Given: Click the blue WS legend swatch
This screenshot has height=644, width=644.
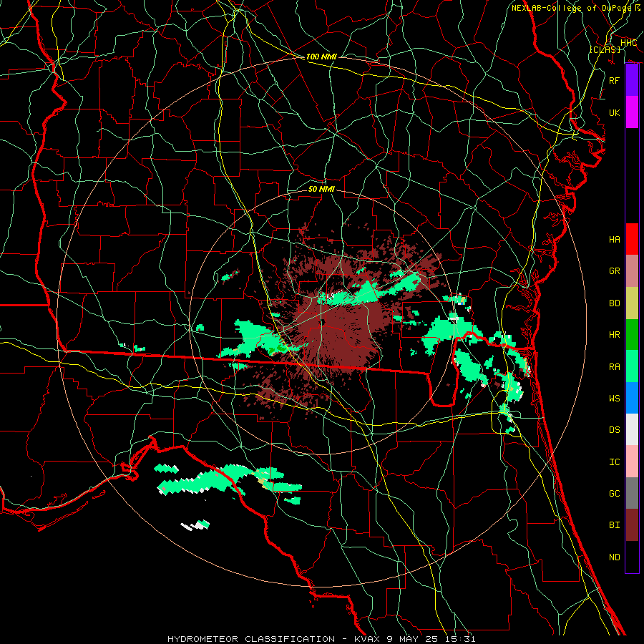Looking at the screenshot, I should (632, 398).
